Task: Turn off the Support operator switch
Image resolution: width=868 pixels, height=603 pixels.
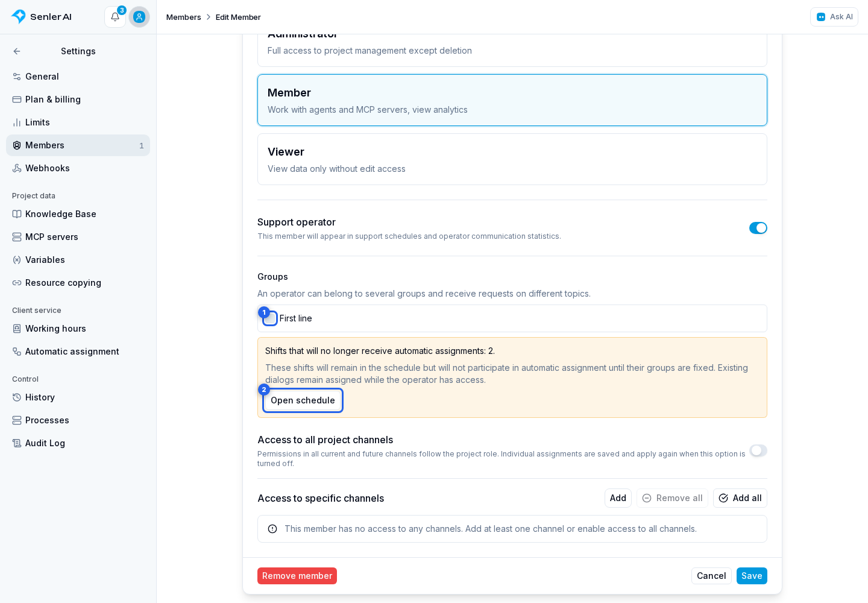Action: point(758,228)
